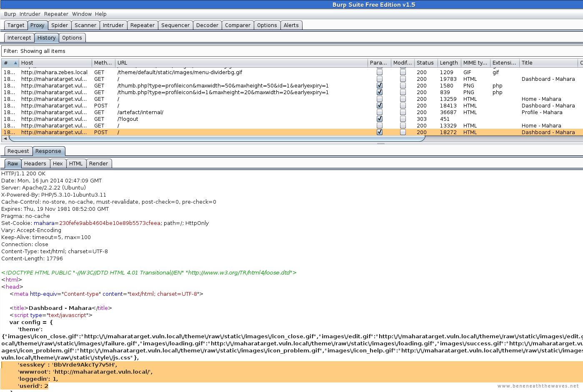583x392 pixels.
Task: Show the Raw response view
Action: pyautogui.click(x=13, y=163)
